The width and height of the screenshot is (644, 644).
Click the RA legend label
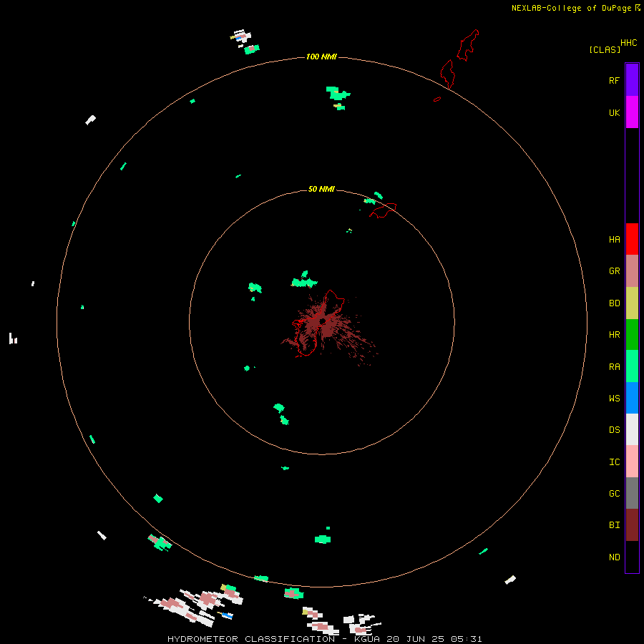(614, 366)
